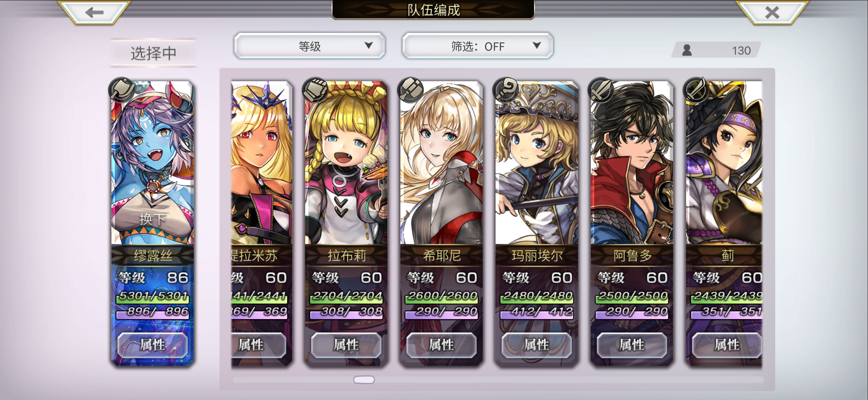Close the team formation screen
The width and height of the screenshot is (868, 400).
point(772,12)
